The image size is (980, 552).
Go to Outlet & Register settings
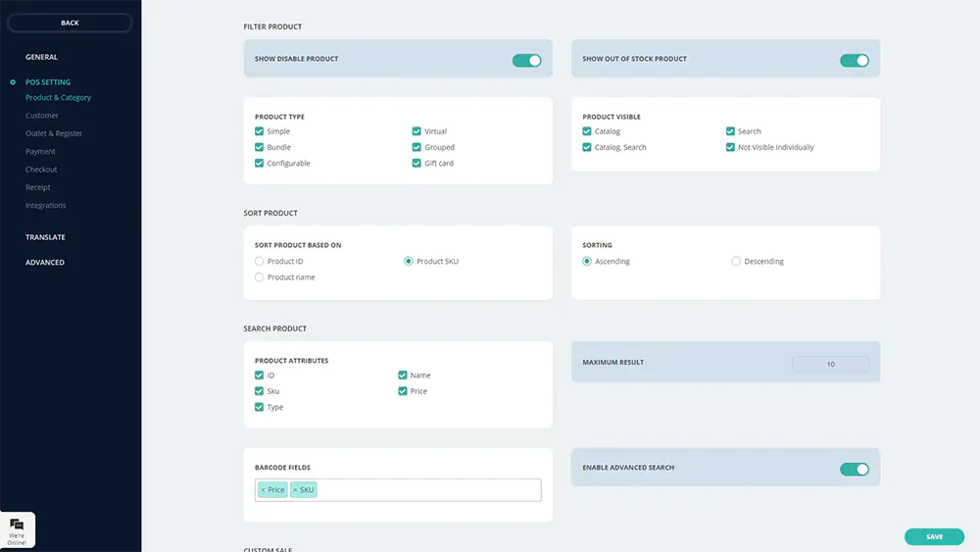tap(54, 133)
